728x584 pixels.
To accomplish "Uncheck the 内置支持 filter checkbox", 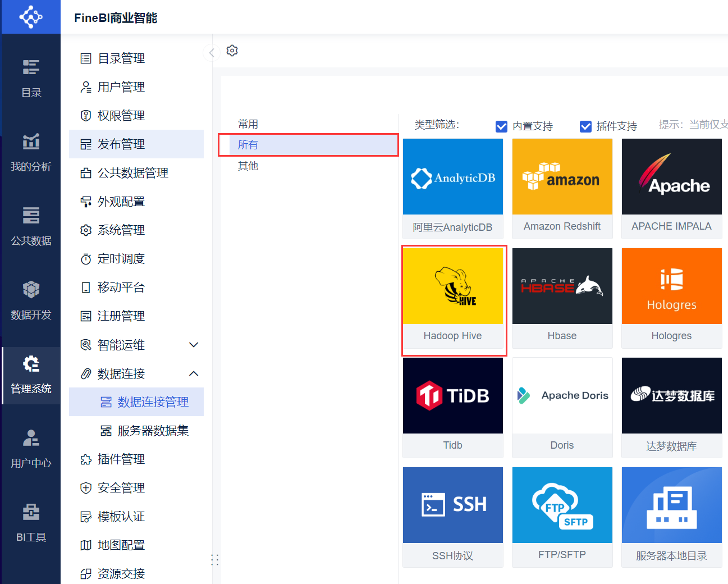I will (501, 126).
